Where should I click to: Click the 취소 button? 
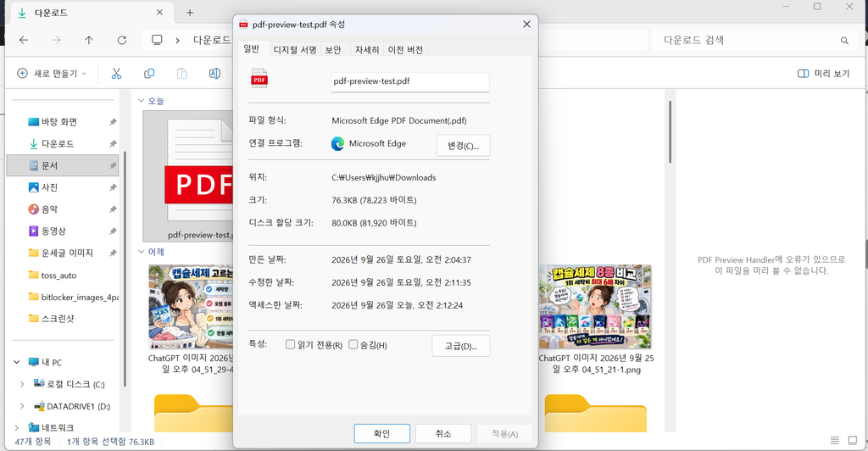point(443,434)
